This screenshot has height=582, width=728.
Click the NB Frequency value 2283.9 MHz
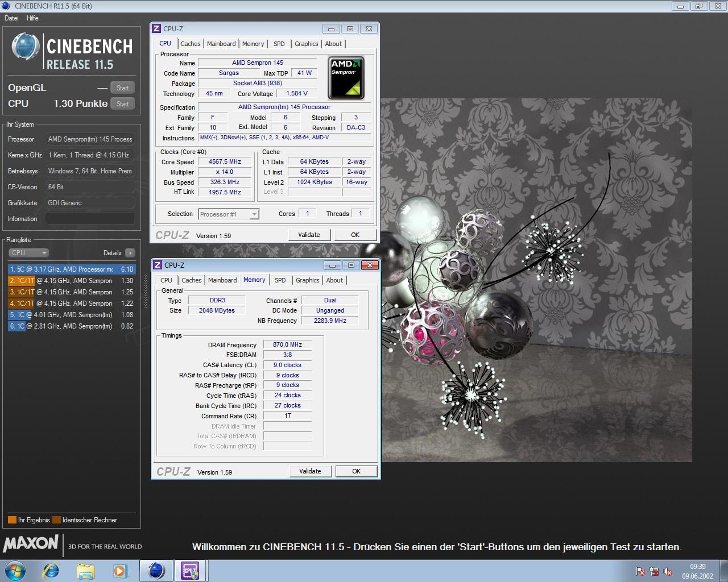click(330, 321)
